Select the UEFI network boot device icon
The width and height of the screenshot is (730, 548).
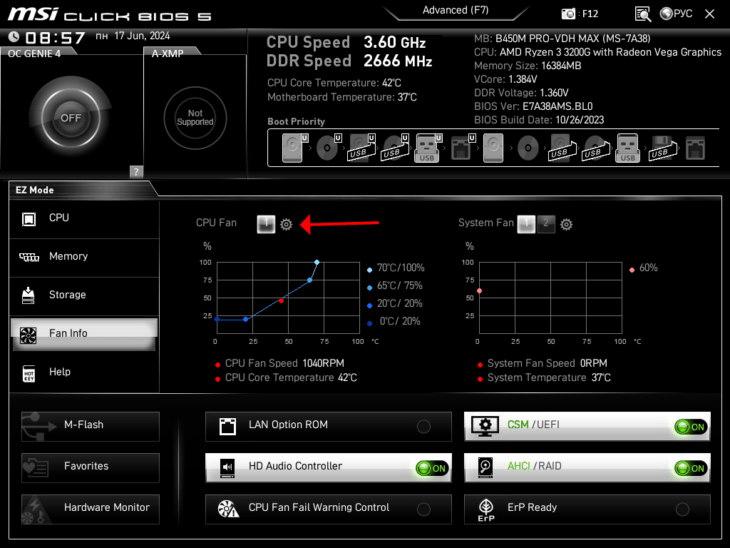coord(463,148)
